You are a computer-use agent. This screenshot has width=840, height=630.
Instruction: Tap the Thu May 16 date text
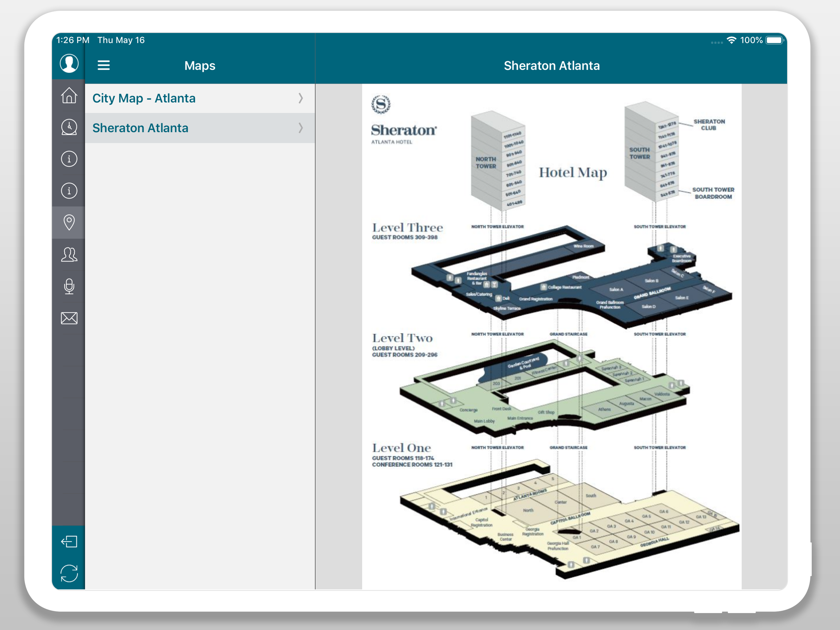pyautogui.click(x=121, y=40)
